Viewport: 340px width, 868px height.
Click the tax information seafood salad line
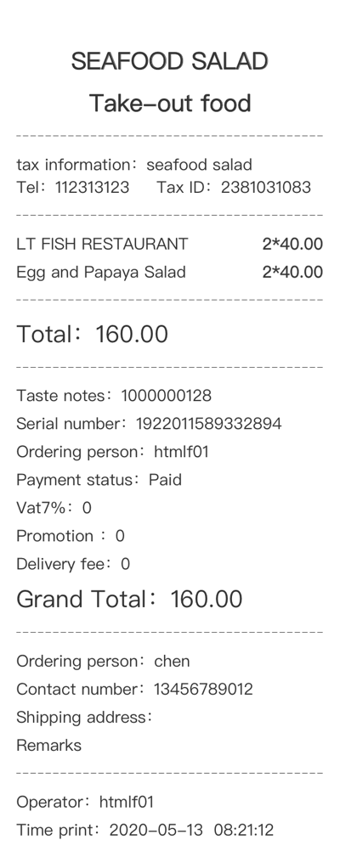click(x=134, y=165)
